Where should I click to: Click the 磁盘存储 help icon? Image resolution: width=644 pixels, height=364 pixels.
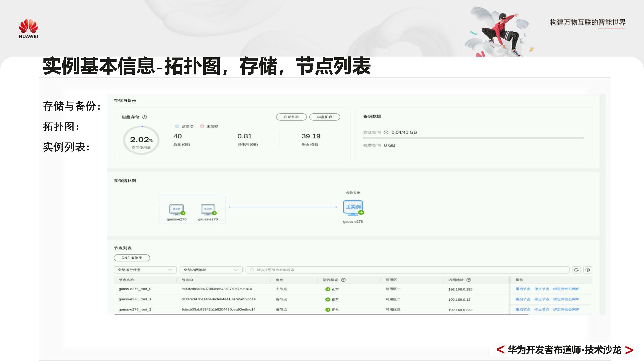[146, 117]
